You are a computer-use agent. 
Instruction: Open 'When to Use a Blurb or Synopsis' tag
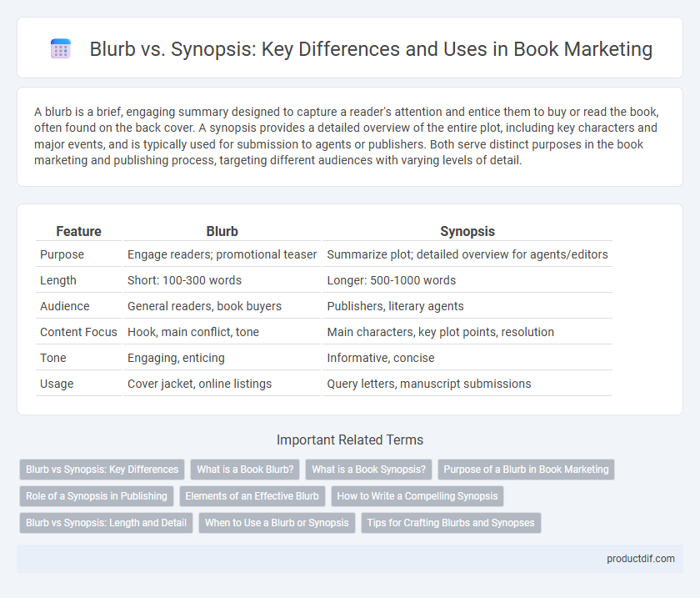tap(277, 523)
